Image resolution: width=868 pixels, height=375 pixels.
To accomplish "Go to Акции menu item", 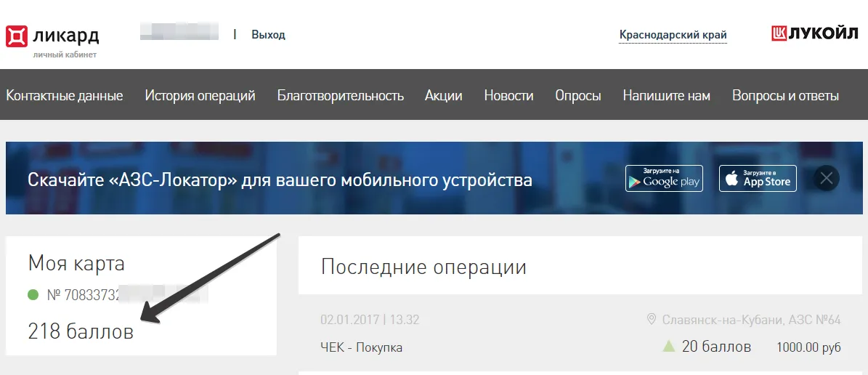I will [443, 95].
